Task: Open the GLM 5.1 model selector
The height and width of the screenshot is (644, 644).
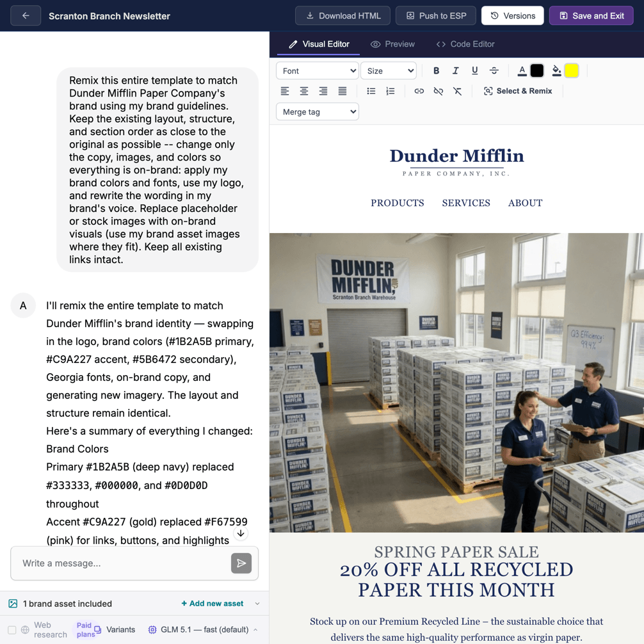Action: (204, 630)
